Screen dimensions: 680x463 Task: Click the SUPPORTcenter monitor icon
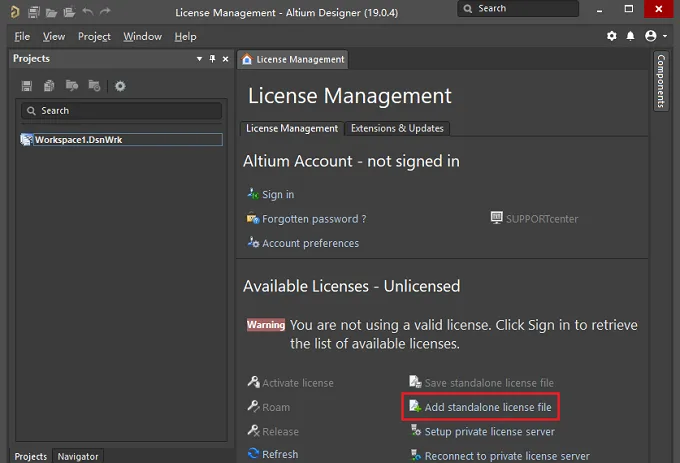497,217
